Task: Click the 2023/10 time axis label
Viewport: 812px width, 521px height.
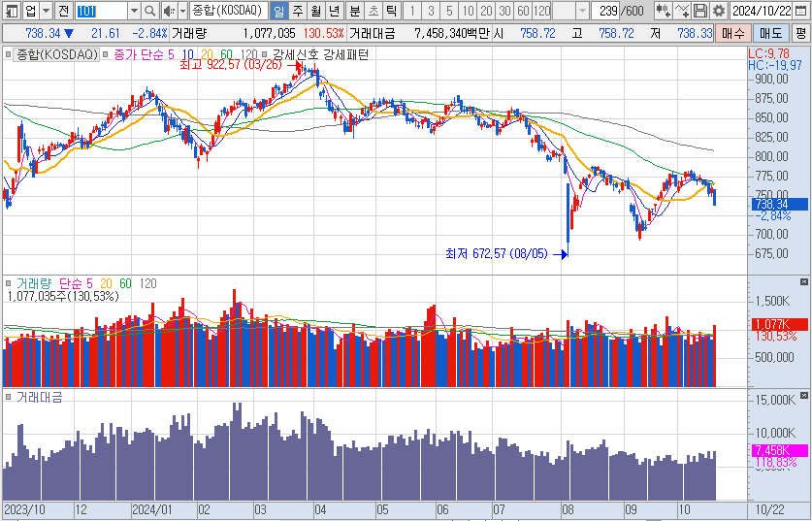Action: pyautogui.click(x=24, y=509)
